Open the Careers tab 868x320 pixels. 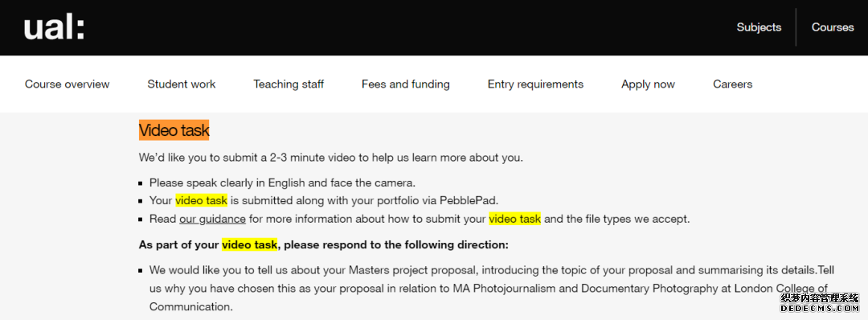(732, 84)
